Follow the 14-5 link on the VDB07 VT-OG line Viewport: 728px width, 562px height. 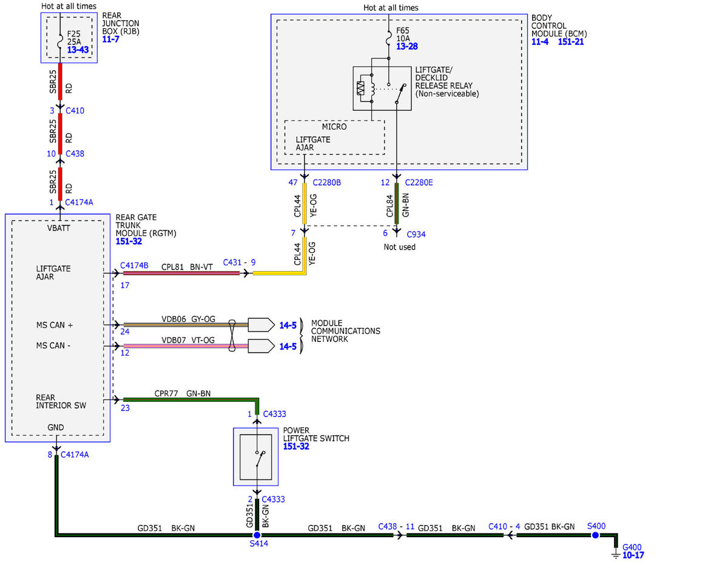[288, 347]
